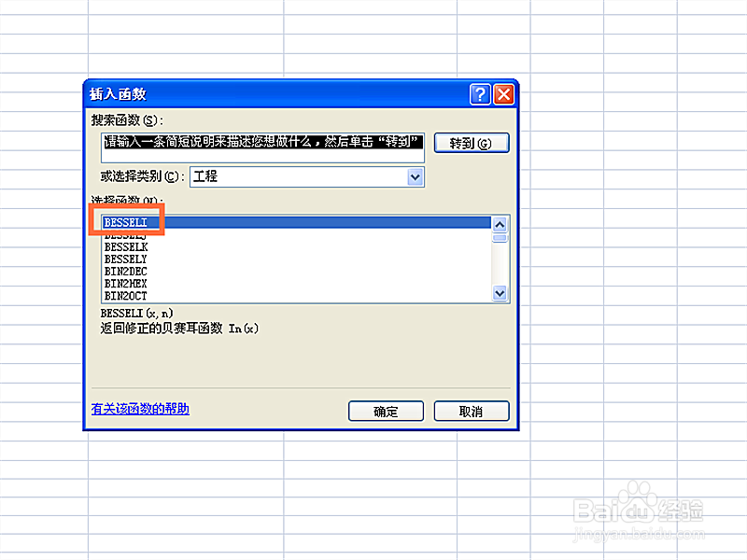Viewport: 747px width, 560px height.
Task: Select BESSELY in the function list
Action: (x=296, y=259)
